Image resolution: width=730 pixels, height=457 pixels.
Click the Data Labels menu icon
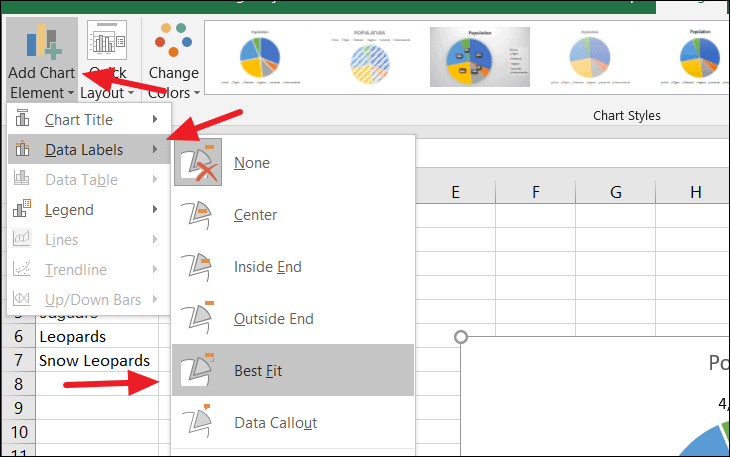22,148
